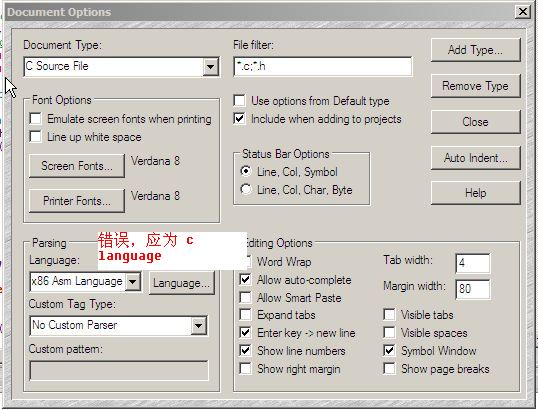Screen dimensions: 538x410
Task: Click the Margin width field
Action: 472,289
